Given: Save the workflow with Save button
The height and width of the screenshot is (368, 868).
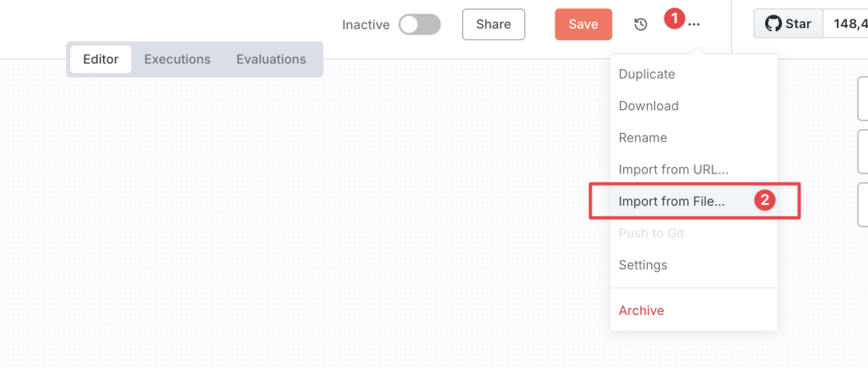Looking at the screenshot, I should point(583,24).
